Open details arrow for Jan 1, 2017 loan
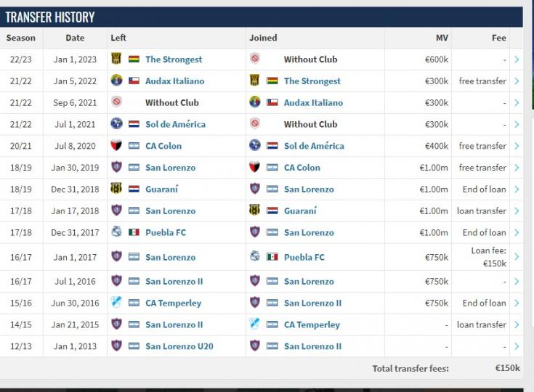This screenshot has height=392, width=534. pos(517,257)
